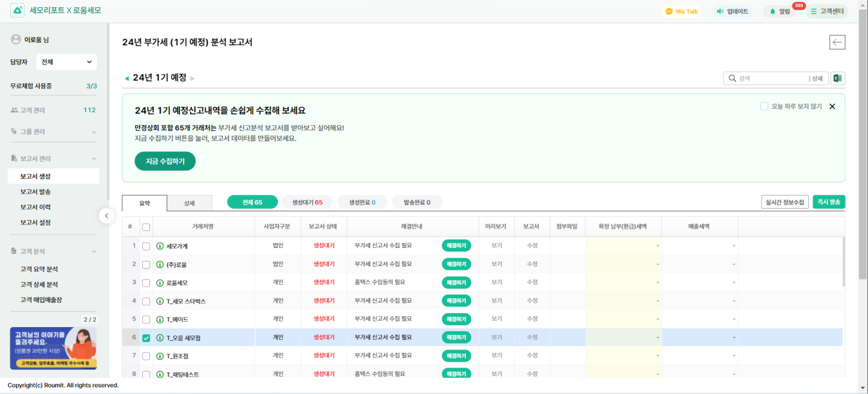The height and width of the screenshot is (394, 868).
Task: Collapse the 고객 분석 menu section
Action: [94, 251]
